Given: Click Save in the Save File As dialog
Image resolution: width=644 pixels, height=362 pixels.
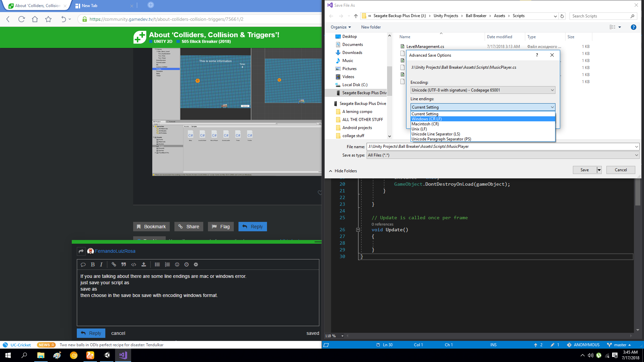Looking at the screenshot, I should pyautogui.click(x=585, y=170).
